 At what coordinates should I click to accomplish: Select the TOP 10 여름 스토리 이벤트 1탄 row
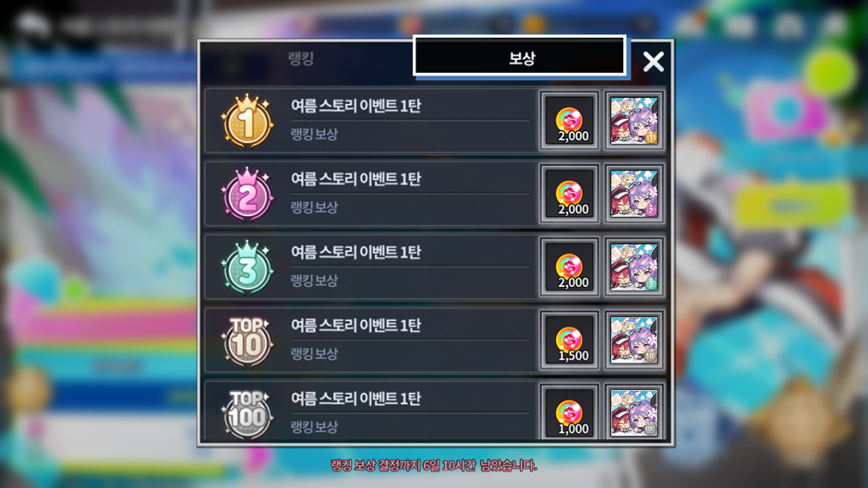[x=435, y=339]
